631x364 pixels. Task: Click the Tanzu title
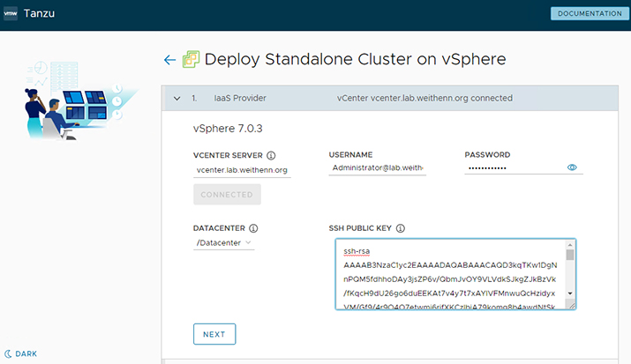(39, 13)
